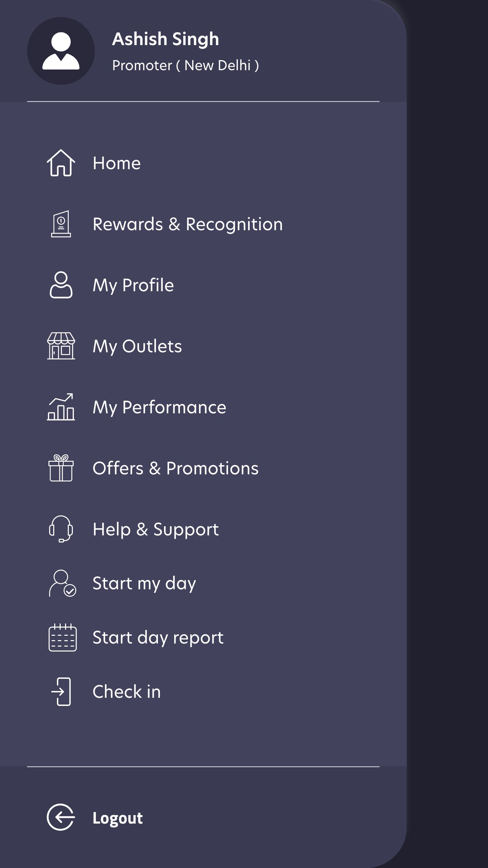Viewport: 488px width, 868px height.
Task: Click the Logout arrow circle icon
Action: point(61,817)
